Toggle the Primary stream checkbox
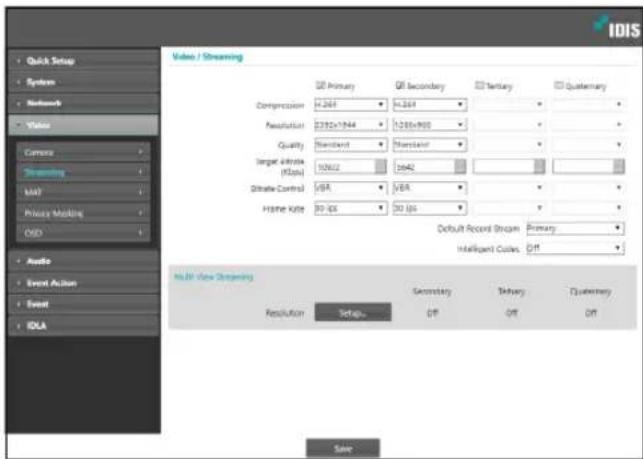The width and height of the screenshot is (643, 459). [320, 85]
